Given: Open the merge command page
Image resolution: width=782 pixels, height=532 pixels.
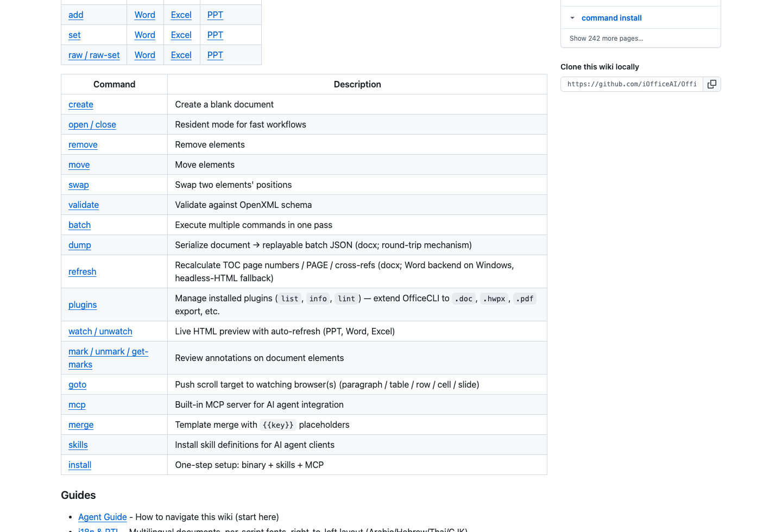Looking at the screenshot, I should (81, 425).
